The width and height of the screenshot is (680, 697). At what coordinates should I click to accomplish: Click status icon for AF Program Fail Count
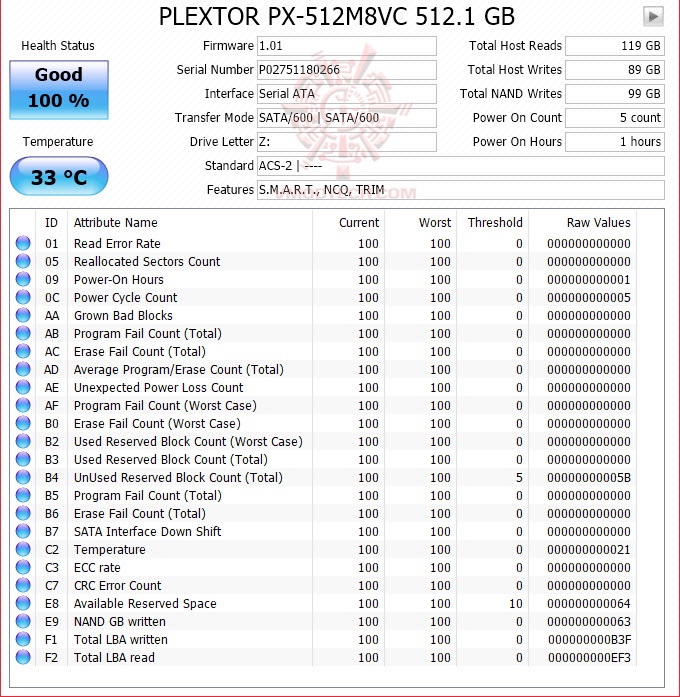pos(23,405)
